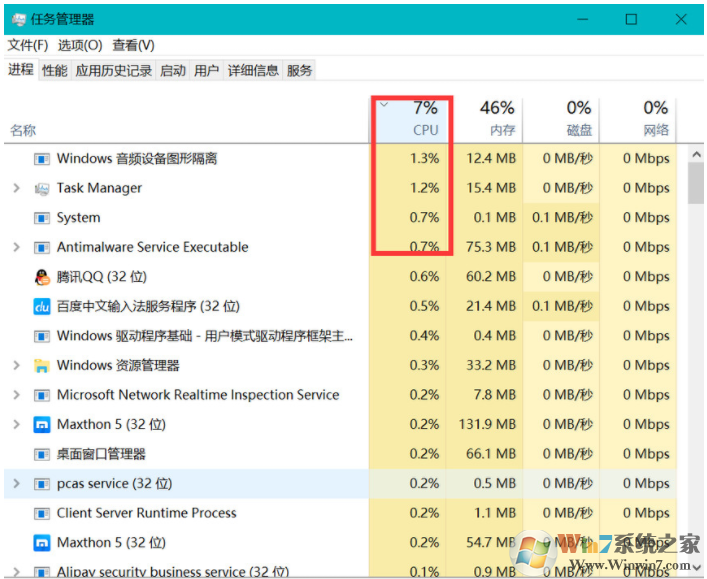Click the vertical scrollbar thumb
707x579 pixels.
696,184
